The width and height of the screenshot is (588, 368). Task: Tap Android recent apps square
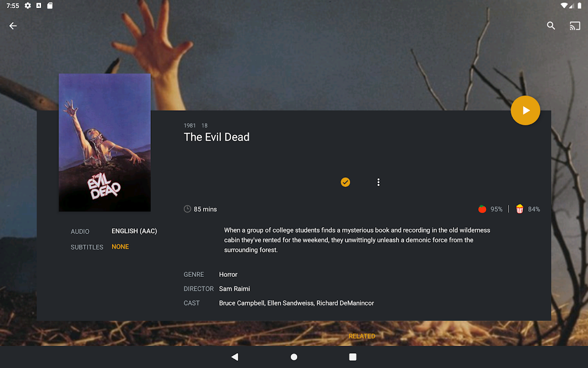pos(352,357)
